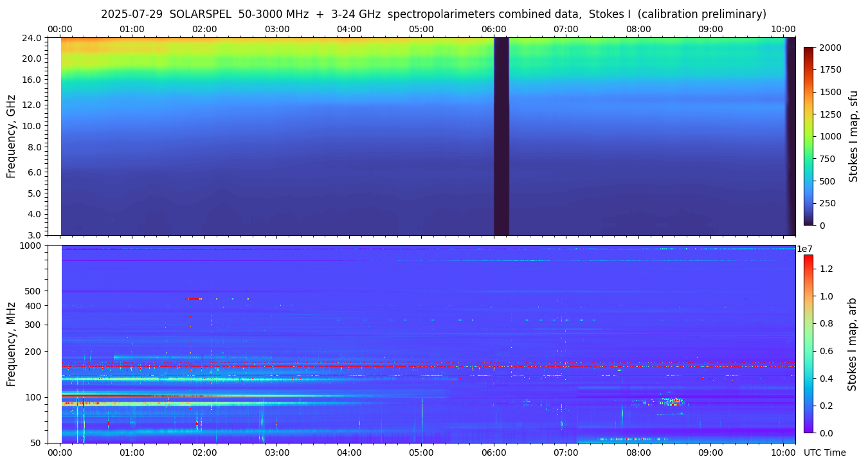This screenshot has width=868, height=466.
Task: Click the SOLARSPEL plot title text
Action: (x=433, y=14)
